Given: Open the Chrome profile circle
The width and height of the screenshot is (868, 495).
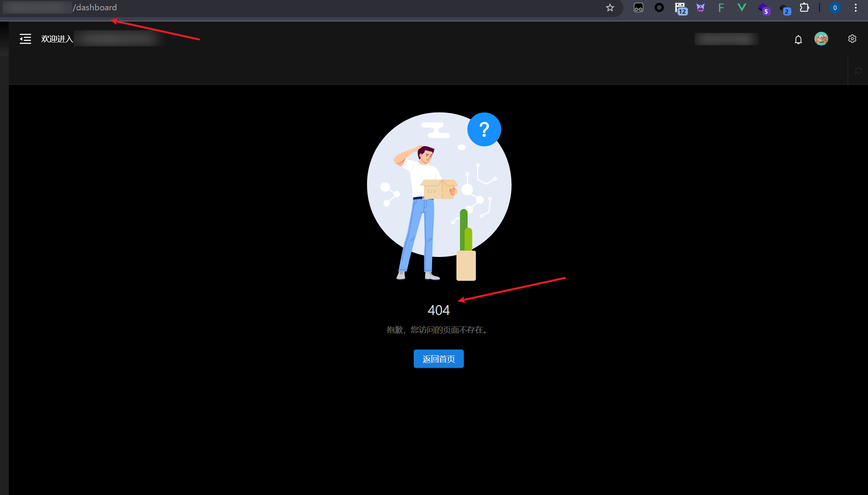Looking at the screenshot, I should click(x=835, y=8).
